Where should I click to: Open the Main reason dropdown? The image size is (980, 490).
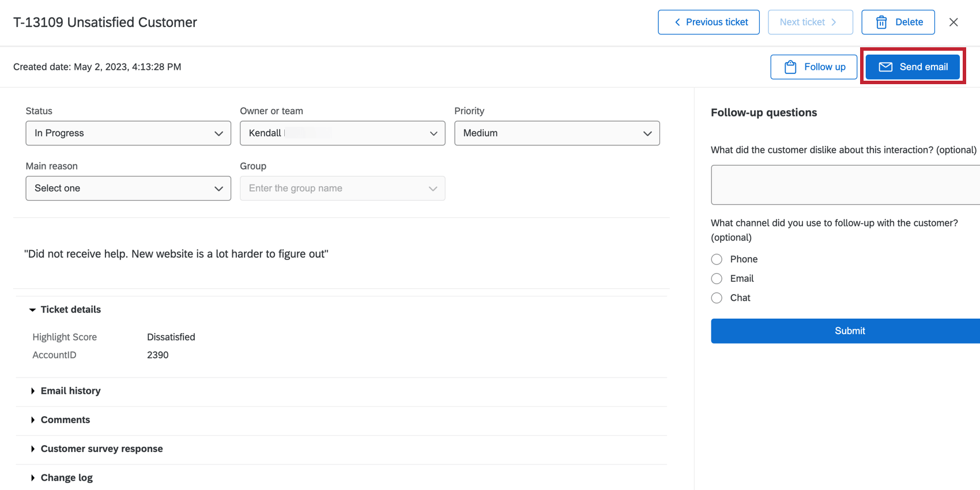(128, 189)
